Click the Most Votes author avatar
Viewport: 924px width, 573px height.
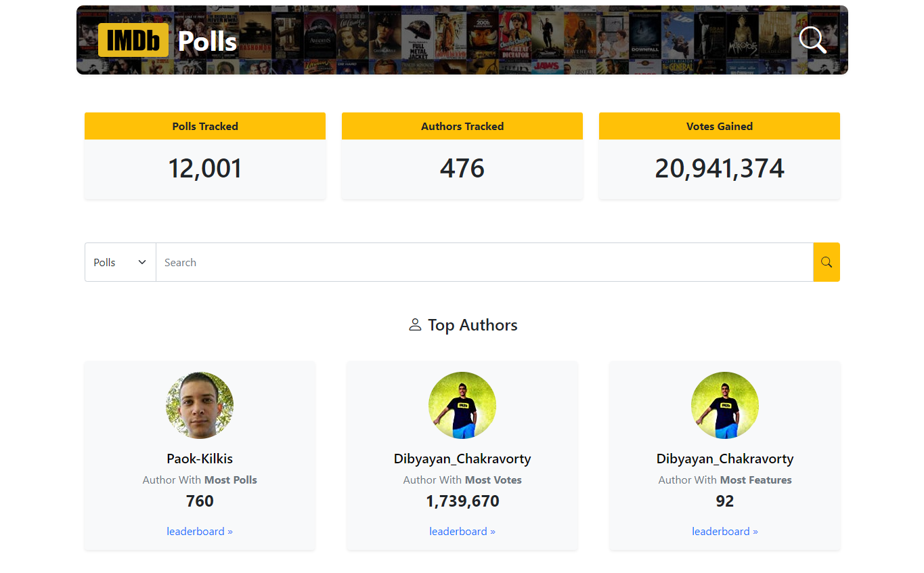tap(462, 405)
